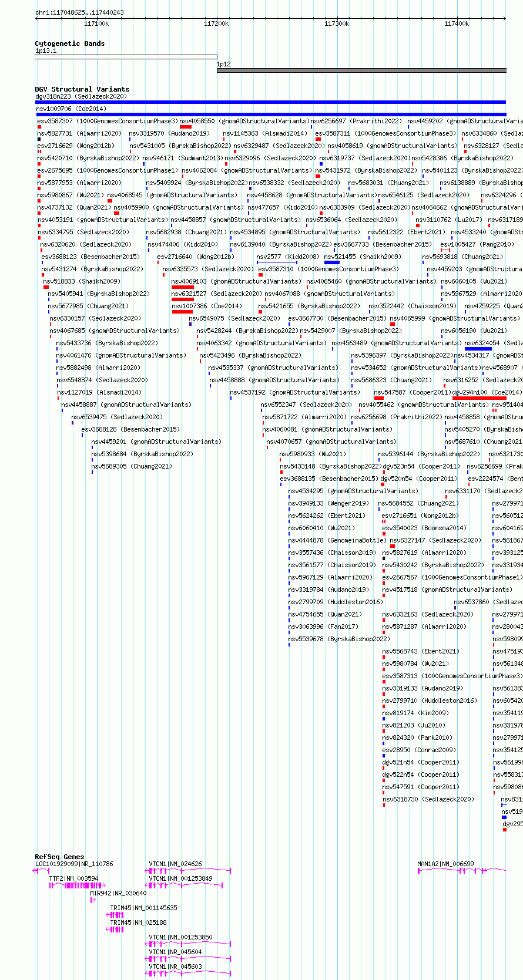Select the 1p12 cytogenetic band bar

pyautogui.click(x=361, y=70)
